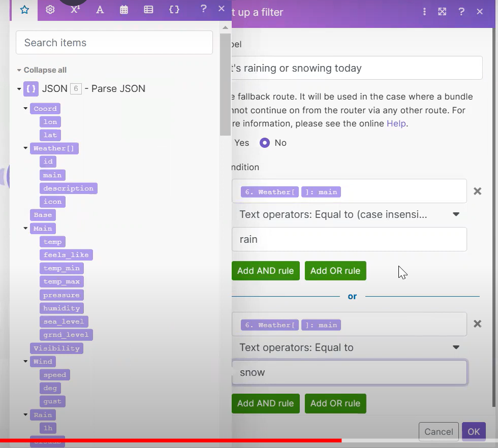Select the humidity item
This screenshot has height=448, width=498.
coord(61,308)
